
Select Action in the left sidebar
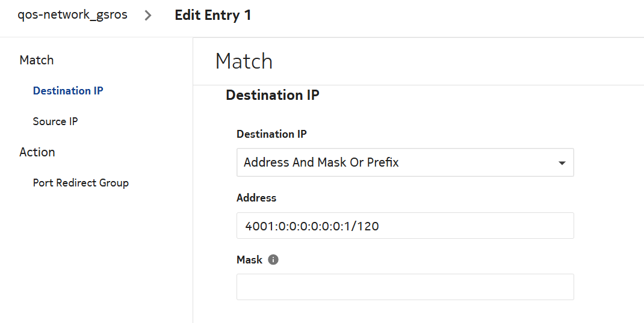click(x=37, y=152)
